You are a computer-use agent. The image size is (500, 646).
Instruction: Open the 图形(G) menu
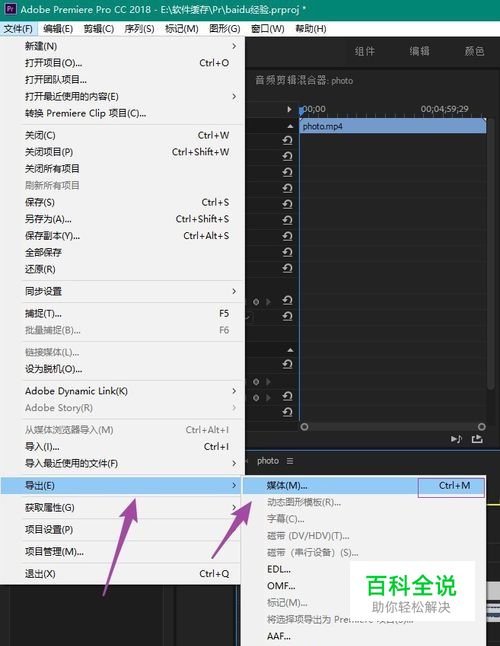point(224,29)
